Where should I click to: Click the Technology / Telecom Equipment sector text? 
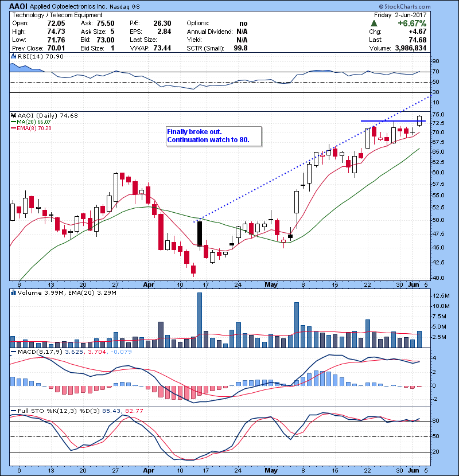tap(57, 15)
